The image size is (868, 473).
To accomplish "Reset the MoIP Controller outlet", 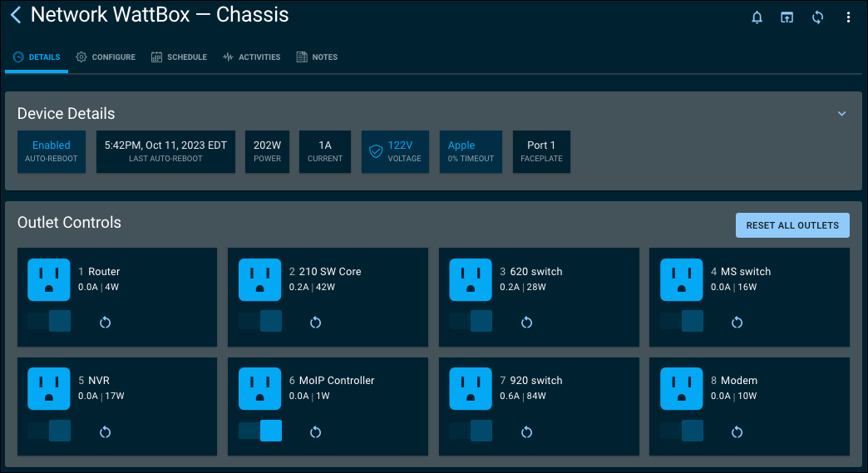I will point(316,432).
